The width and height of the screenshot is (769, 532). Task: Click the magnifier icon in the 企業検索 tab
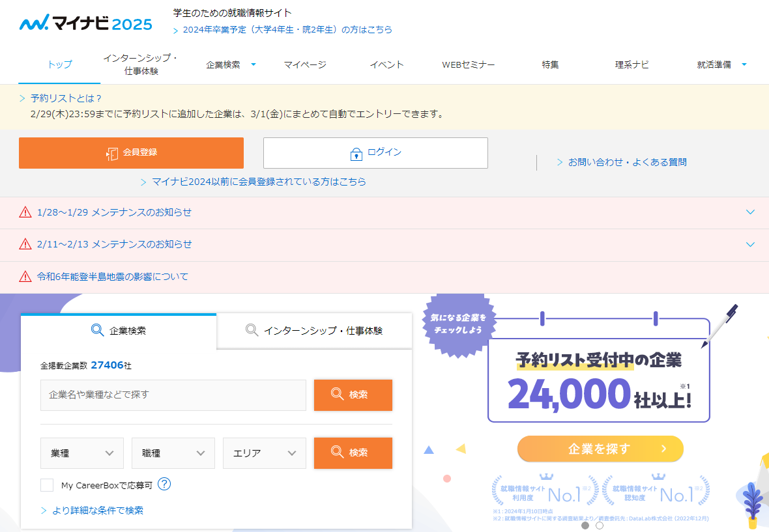tap(97, 330)
